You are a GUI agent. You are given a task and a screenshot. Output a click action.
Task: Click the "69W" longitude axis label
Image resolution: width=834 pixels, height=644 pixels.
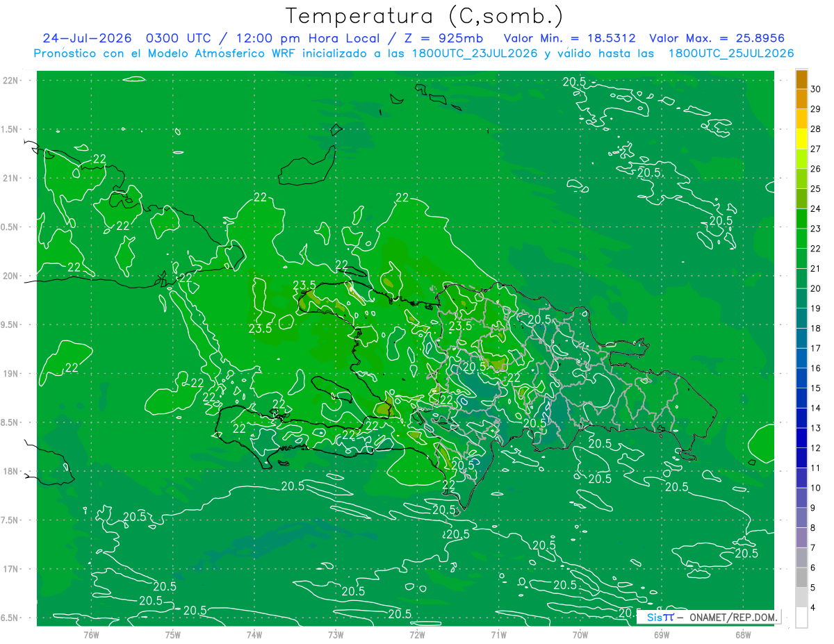(x=662, y=634)
